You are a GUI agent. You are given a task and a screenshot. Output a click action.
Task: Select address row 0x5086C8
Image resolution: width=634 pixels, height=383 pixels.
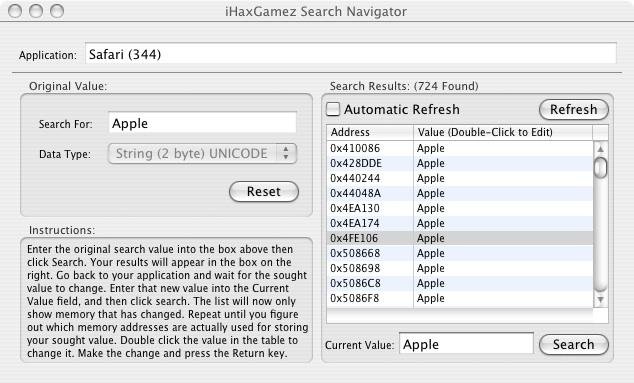pos(460,283)
